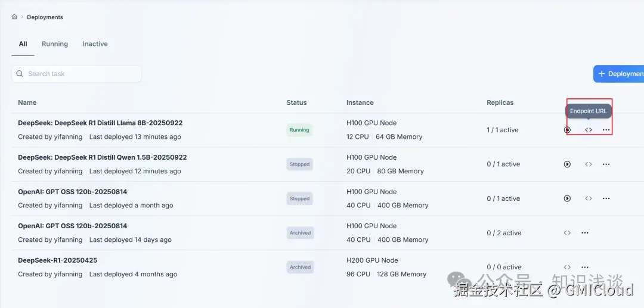Viewport: 644px width, 308px height.
Task: Click the '1 / 1 active' replicas value
Action: [502, 130]
